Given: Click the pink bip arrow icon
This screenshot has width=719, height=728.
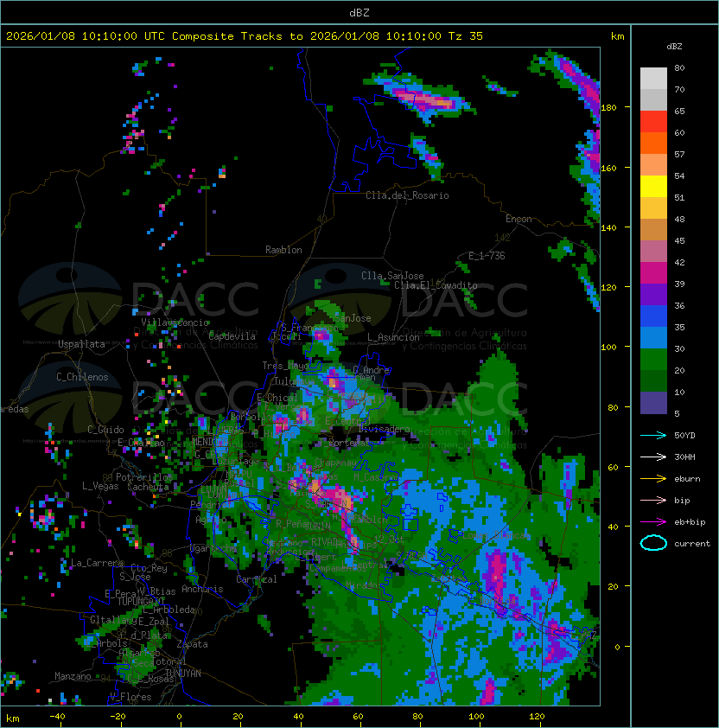Looking at the screenshot, I should tap(653, 500).
